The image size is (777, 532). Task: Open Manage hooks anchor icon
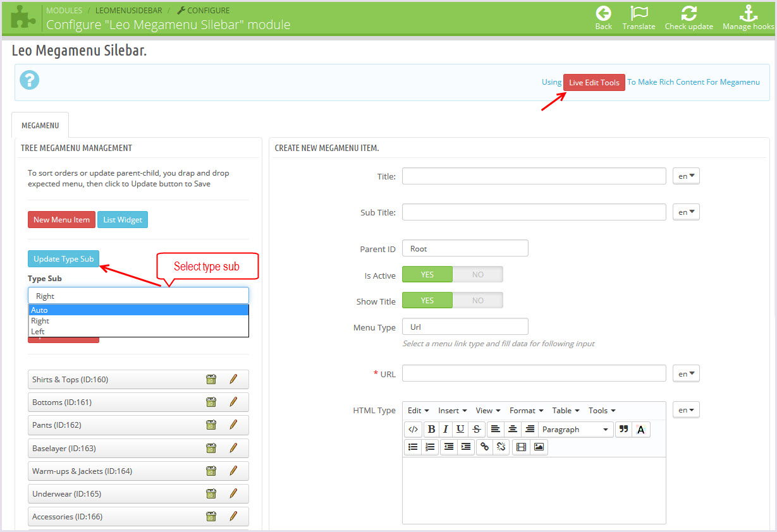point(749,13)
